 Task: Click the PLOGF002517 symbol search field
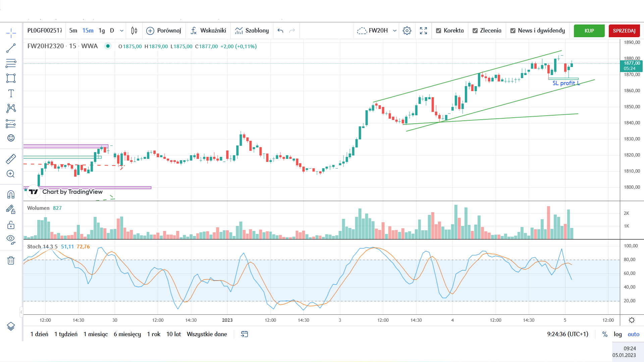point(45,31)
